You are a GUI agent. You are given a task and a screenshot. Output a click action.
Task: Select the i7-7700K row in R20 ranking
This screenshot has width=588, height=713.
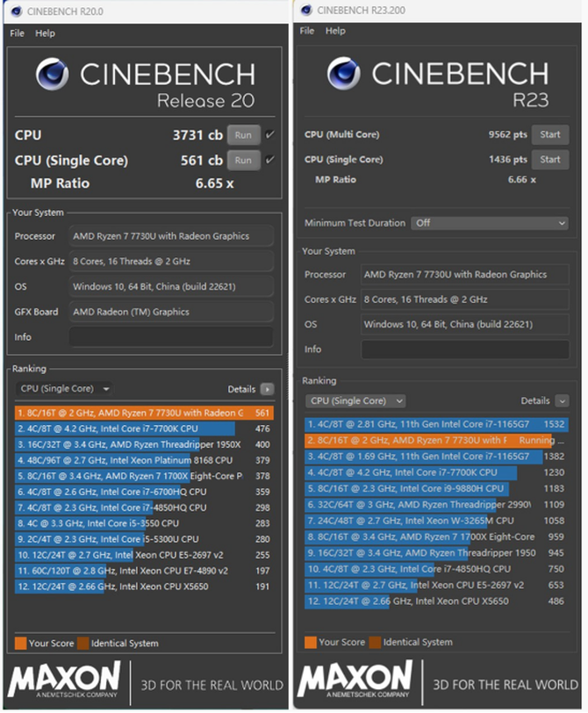144,429
